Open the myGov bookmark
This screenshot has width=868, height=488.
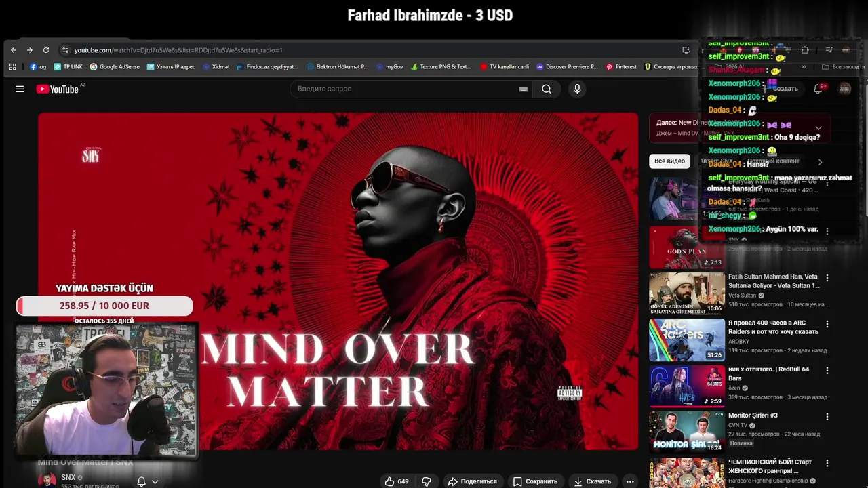(x=389, y=67)
